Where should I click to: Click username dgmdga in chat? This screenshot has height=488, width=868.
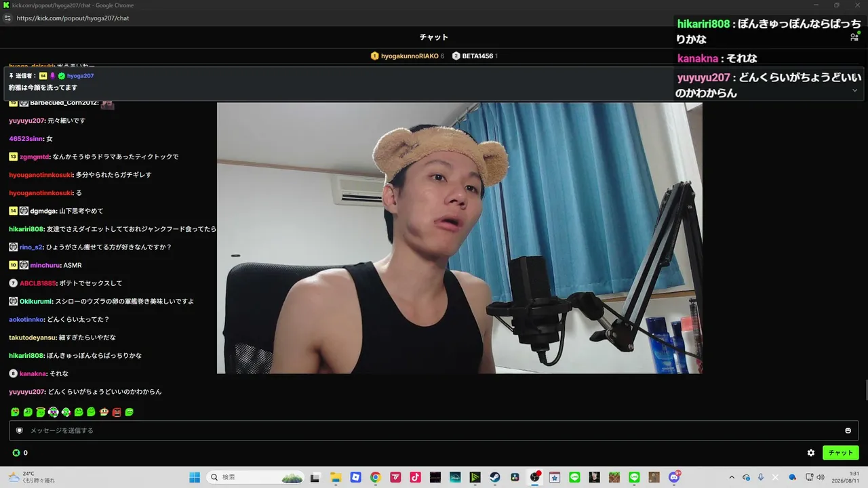pos(43,211)
